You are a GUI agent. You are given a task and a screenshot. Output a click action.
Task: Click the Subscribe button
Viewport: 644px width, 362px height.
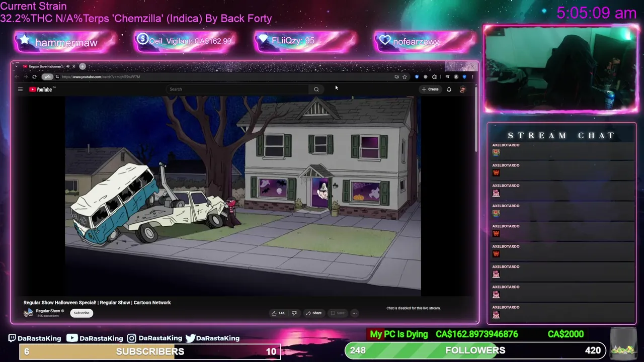coord(82,313)
